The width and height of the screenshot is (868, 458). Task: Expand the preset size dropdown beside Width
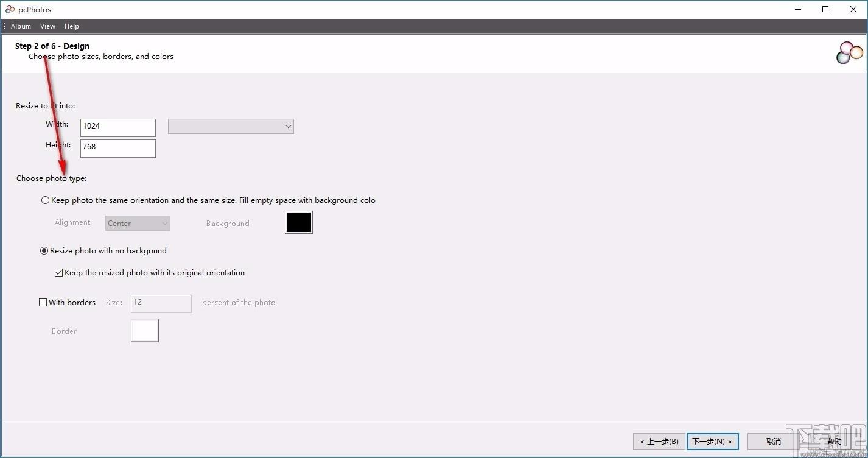coord(231,126)
